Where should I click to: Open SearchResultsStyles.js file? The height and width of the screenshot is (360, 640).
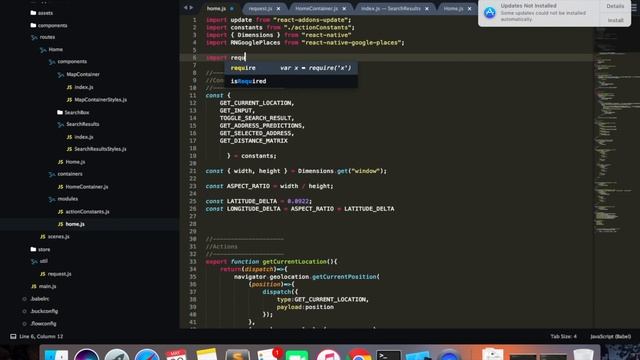point(96,149)
